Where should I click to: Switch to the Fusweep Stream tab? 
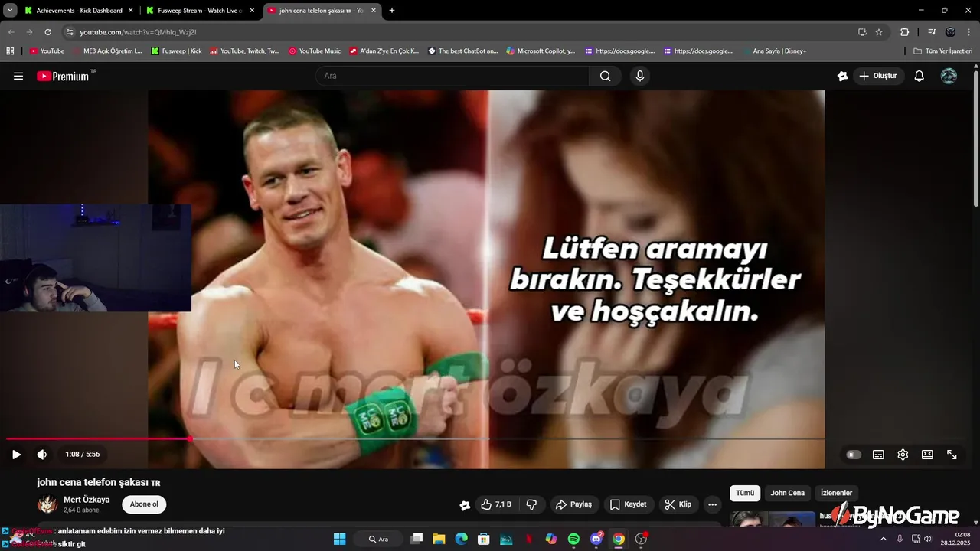(x=199, y=11)
